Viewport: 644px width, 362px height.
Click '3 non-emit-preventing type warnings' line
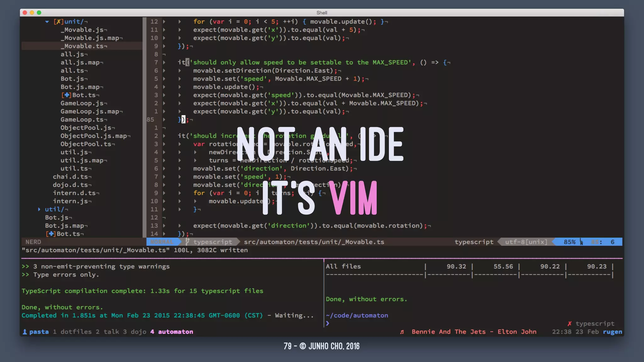[x=96, y=266]
